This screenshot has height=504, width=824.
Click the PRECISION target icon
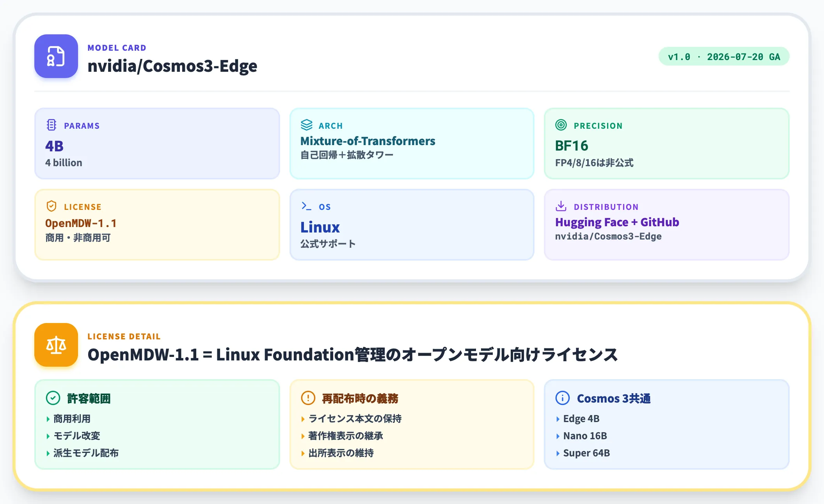[x=561, y=125]
